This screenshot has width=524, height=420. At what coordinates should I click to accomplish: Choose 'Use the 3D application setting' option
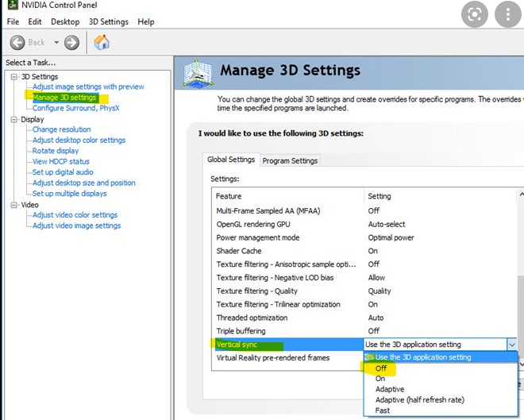[441, 357]
